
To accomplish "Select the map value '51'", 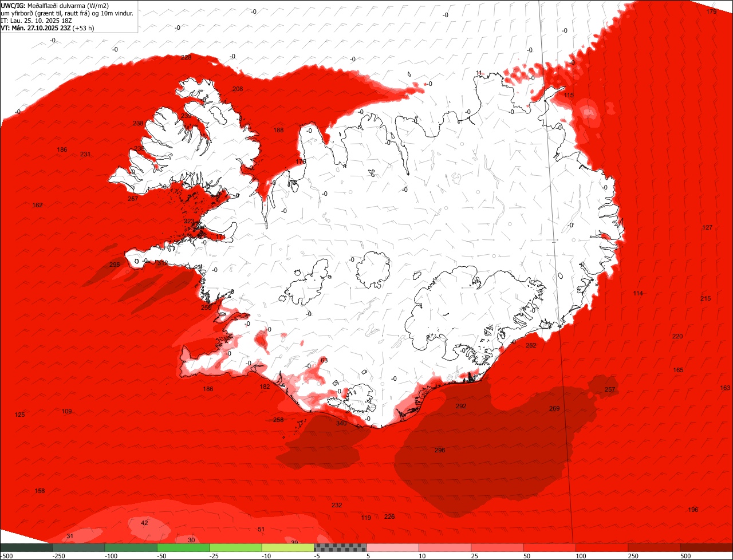I will tap(261, 529).
